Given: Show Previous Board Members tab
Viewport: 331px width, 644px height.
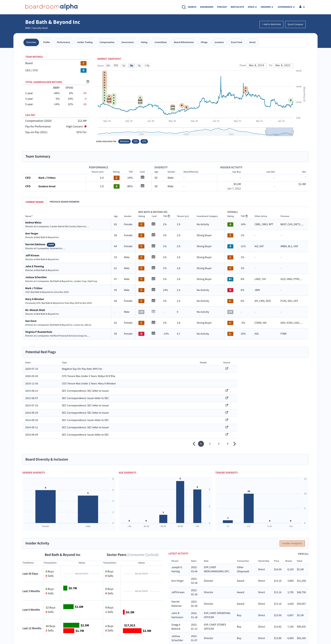Looking at the screenshot, I should point(65,202).
